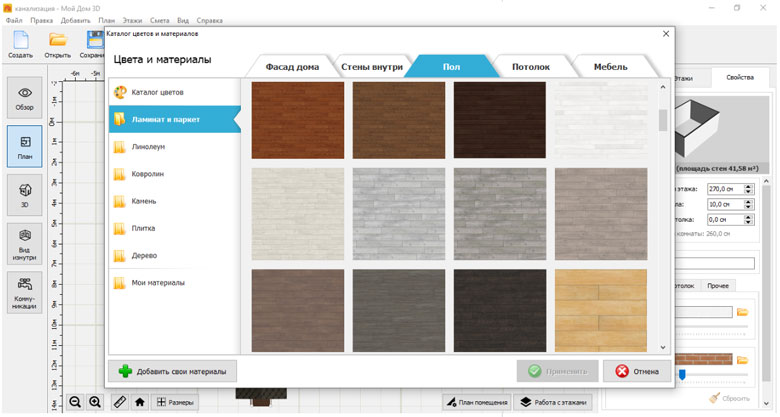Select the Плитка material folder
Viewport: 780px width, 417px height.
[144, 228]
